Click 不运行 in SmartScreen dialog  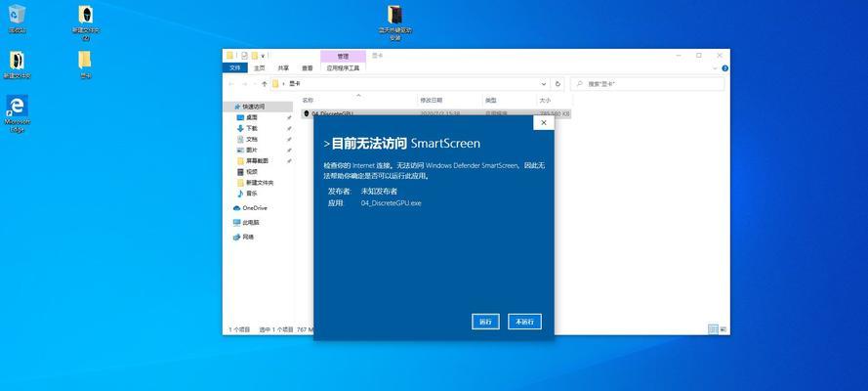(524, 322)
